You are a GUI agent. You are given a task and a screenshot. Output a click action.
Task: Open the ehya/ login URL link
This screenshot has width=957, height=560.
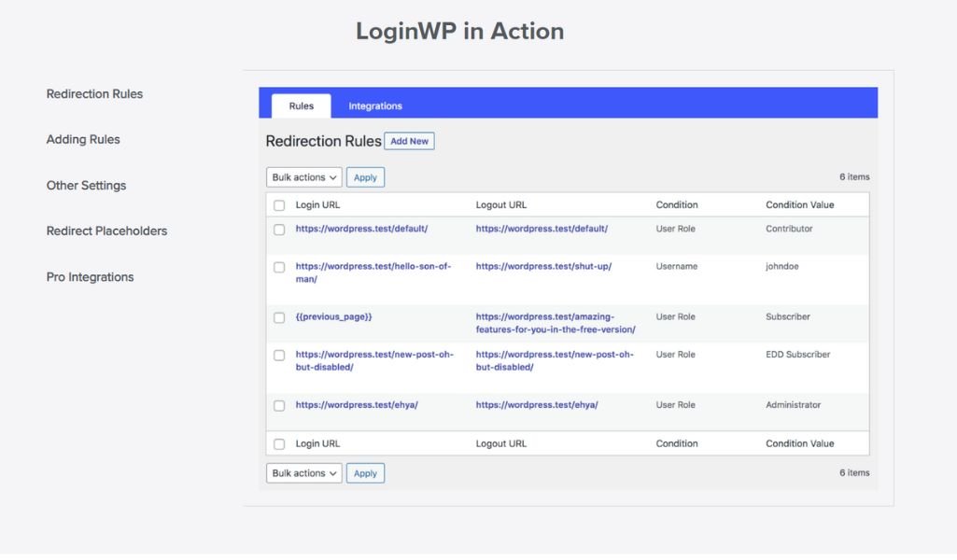tap(357, 405)
